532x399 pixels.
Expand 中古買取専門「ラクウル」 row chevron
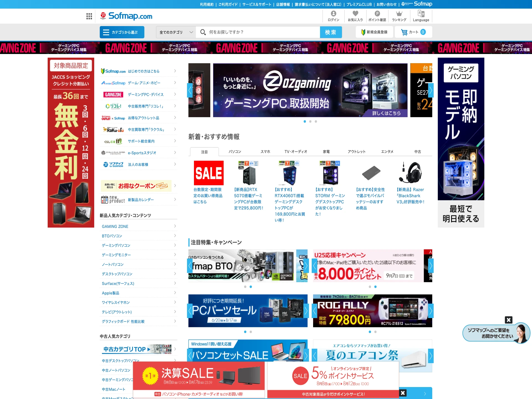pos(175,129)
